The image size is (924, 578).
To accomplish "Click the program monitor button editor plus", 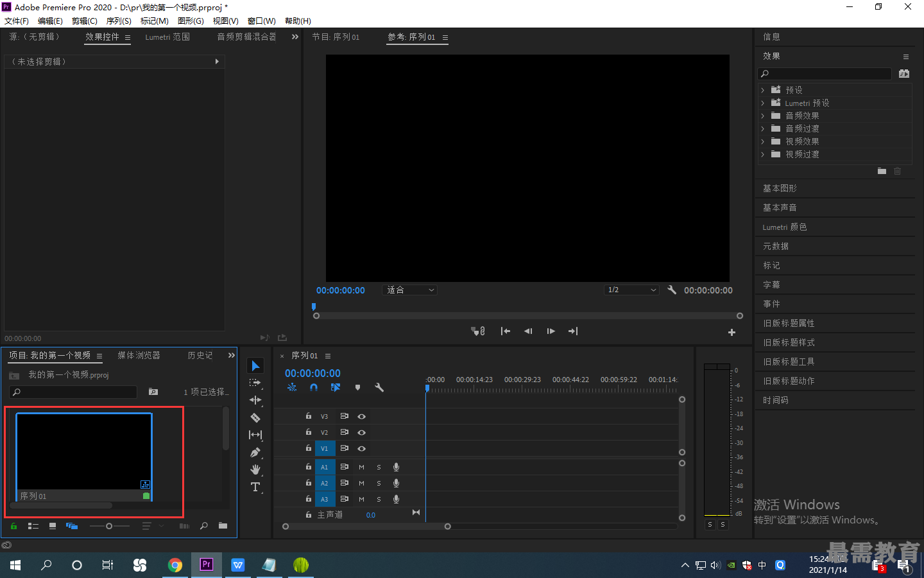I will [x=732, y=332].
